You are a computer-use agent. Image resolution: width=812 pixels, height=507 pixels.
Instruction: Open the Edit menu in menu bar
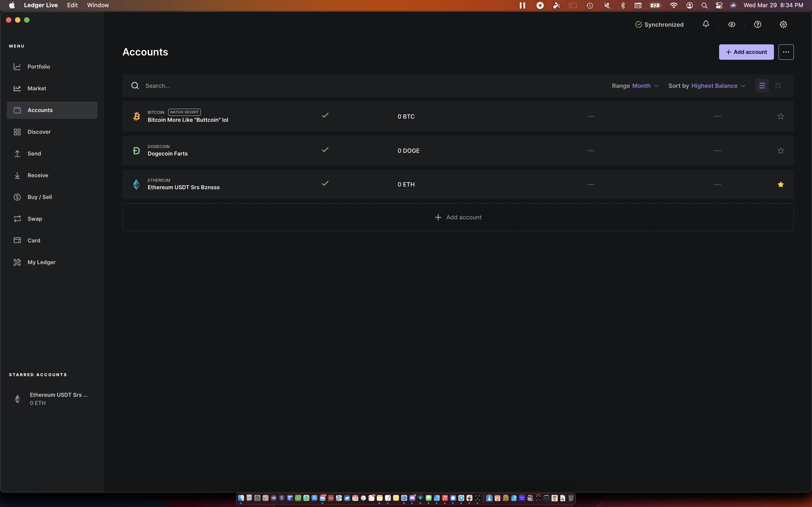(72, 5)
